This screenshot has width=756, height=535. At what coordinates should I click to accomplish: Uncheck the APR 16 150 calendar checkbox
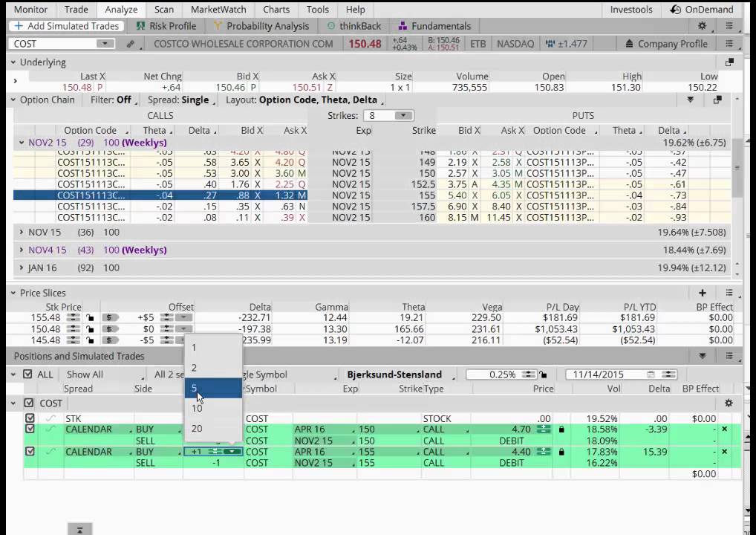pyautogui.click(x=30, y=429)
